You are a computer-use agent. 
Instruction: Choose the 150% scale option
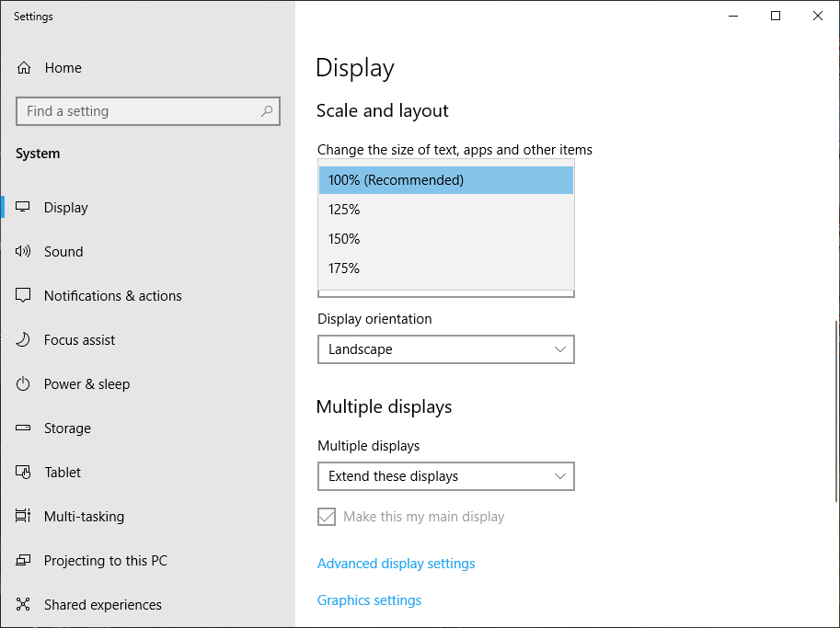point(445,239)
